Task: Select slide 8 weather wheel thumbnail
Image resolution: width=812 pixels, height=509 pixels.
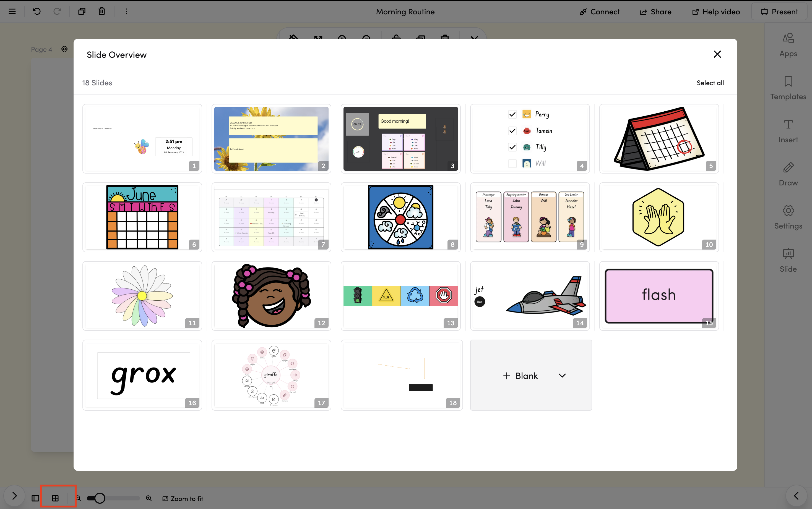Action: [400, 217]
